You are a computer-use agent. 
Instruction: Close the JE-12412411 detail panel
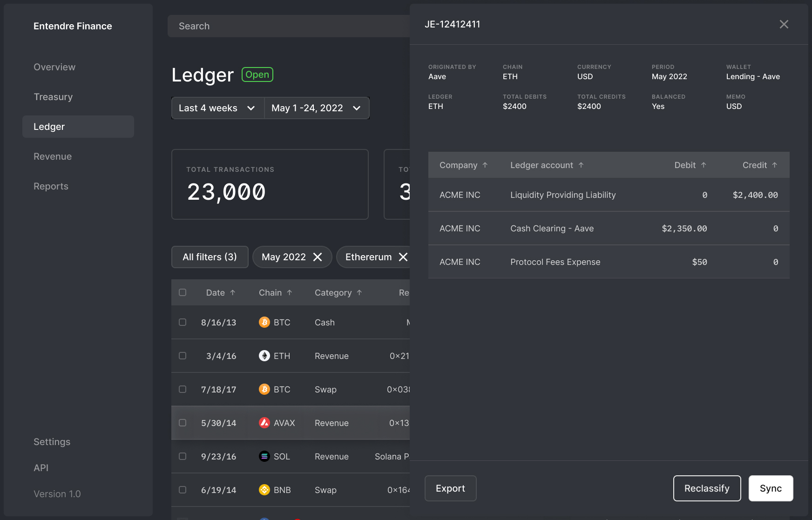tap(784, 24)
